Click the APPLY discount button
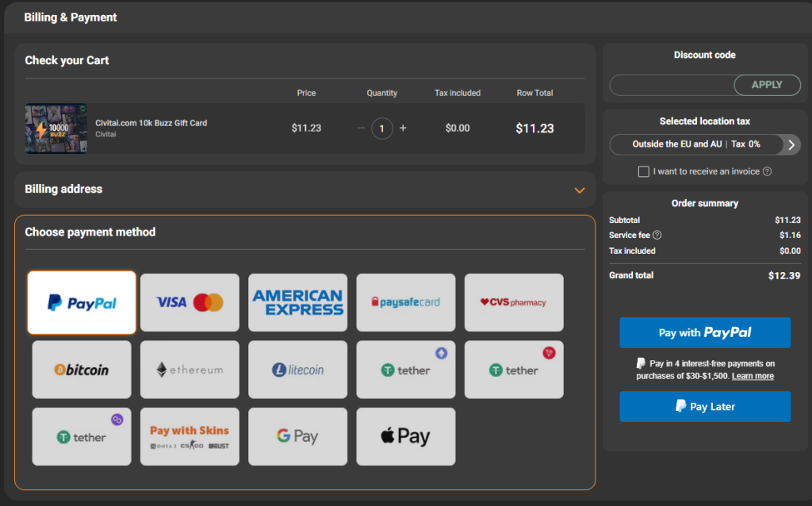 point(767,85)
